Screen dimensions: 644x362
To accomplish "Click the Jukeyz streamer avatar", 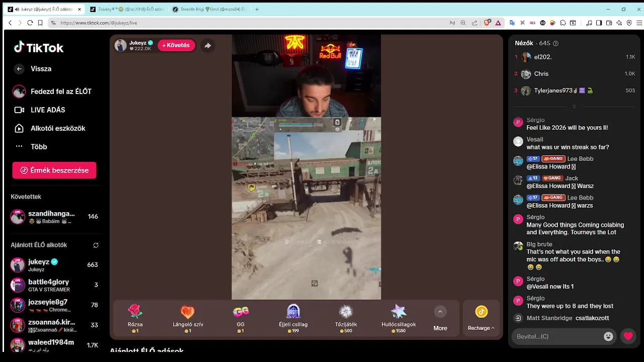I will point(121,45).
